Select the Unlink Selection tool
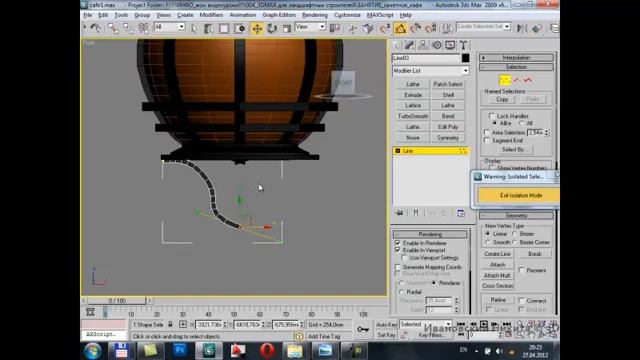This screenshot has width=640, height=360. (128, 28)
